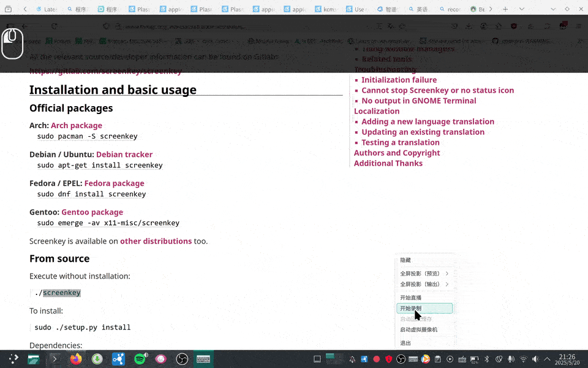Click the battery and brightness tray icon
The image size is (588, 368).
pos(474,359)
